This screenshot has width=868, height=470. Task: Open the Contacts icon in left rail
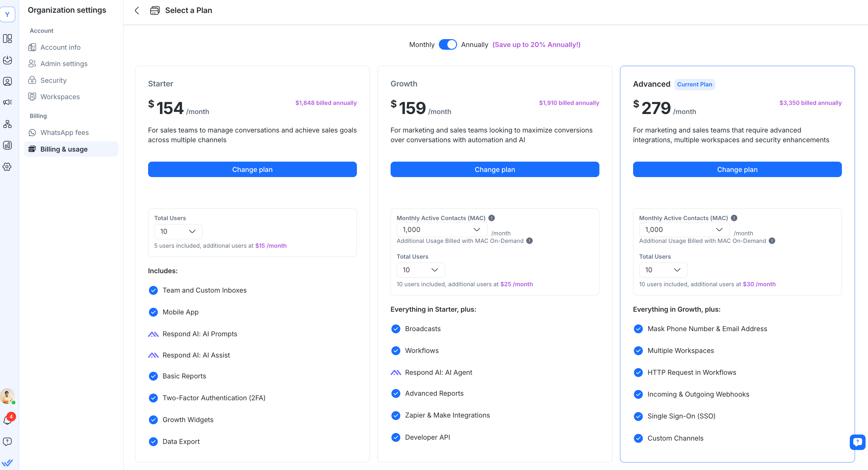click(7, 82)
